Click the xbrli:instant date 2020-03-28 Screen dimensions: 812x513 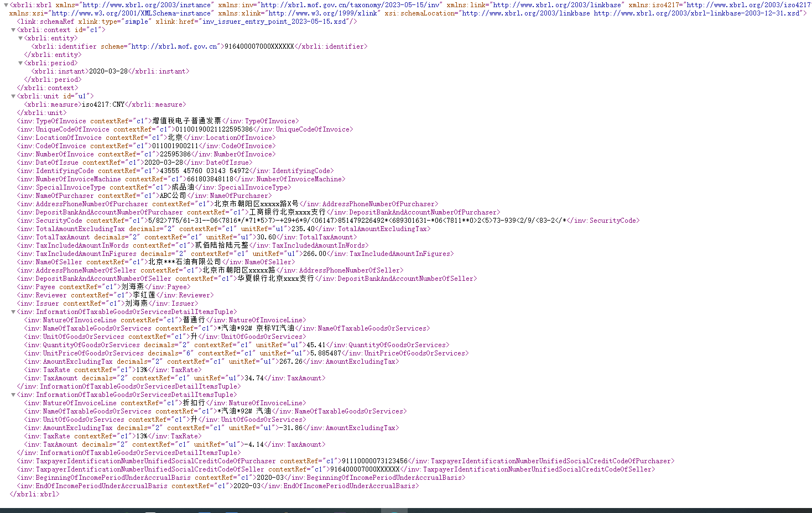click(x=108, y=71)
